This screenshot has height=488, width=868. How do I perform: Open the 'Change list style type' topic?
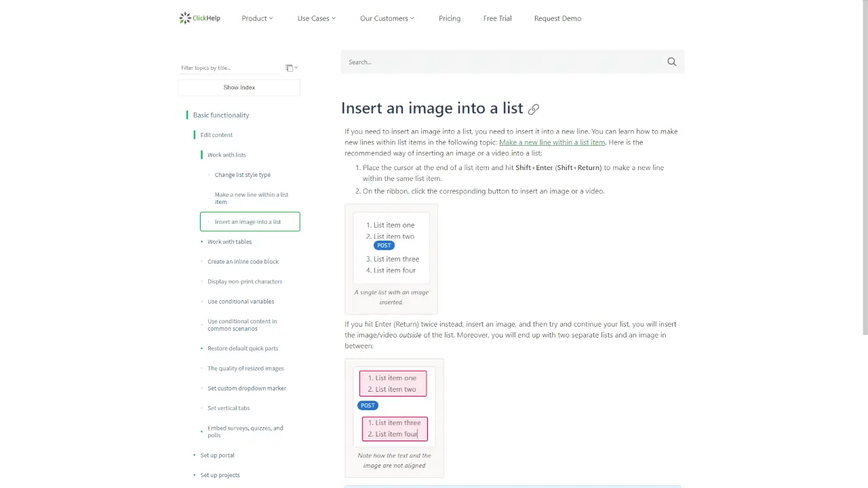[242, 175]
